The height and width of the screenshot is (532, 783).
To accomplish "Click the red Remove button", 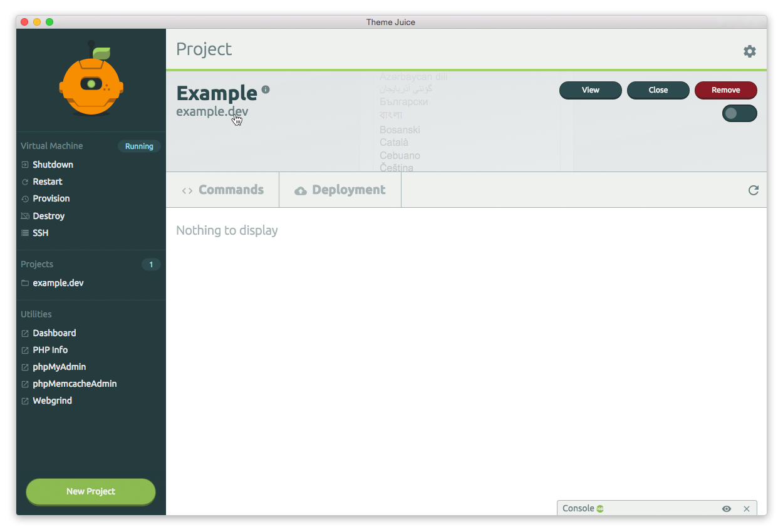I will pyautogui.click(x=726, y=90).
